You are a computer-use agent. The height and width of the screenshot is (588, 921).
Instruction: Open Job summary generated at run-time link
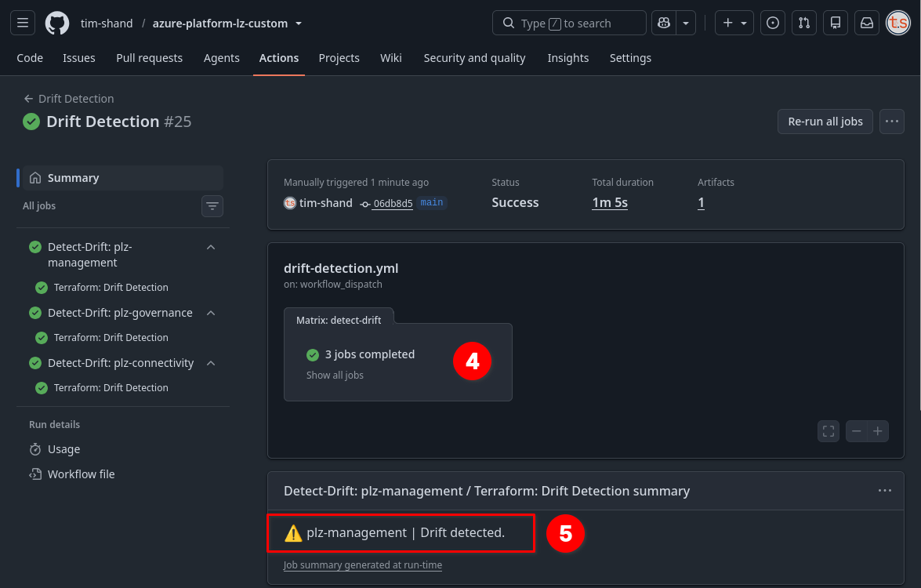click(362, 565)
